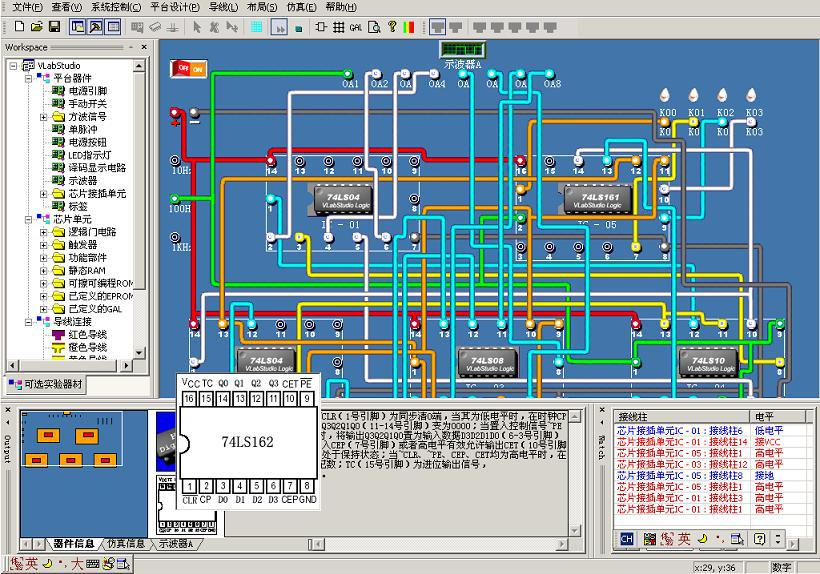Switch to the 器件信息 tab
The width and height of the screenshot is (820, 574).
74,544
